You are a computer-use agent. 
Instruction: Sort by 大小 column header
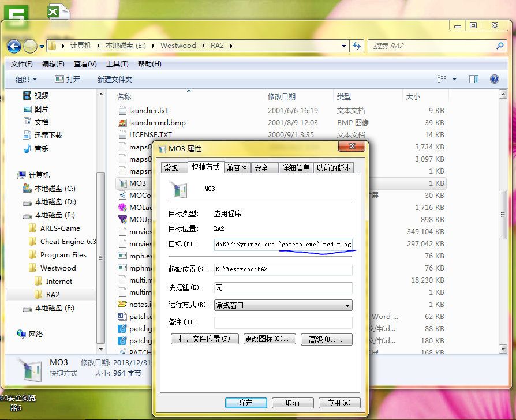[413, 96]
